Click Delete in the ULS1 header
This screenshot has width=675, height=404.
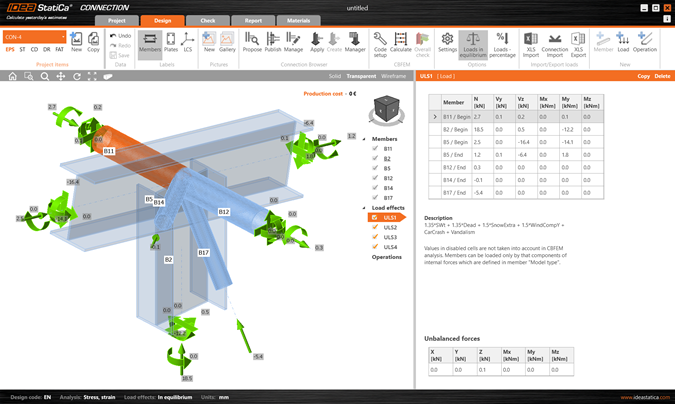coord(662,76)
